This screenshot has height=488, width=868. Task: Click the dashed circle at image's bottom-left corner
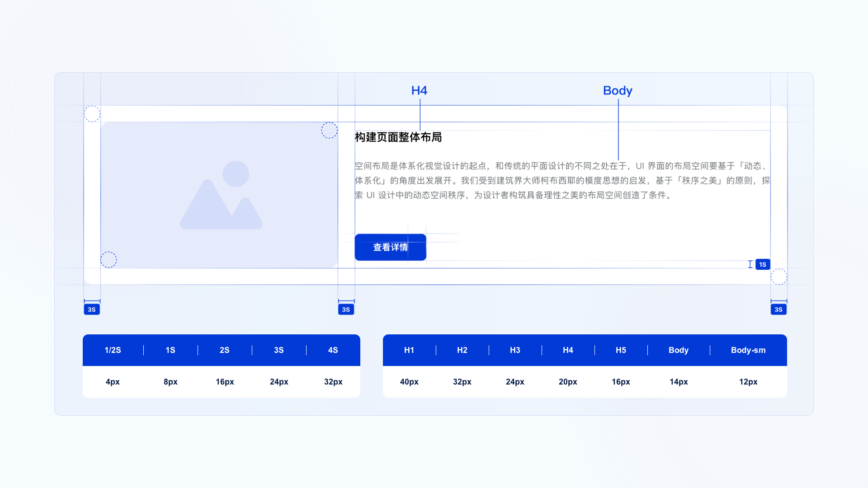point(108,260)
